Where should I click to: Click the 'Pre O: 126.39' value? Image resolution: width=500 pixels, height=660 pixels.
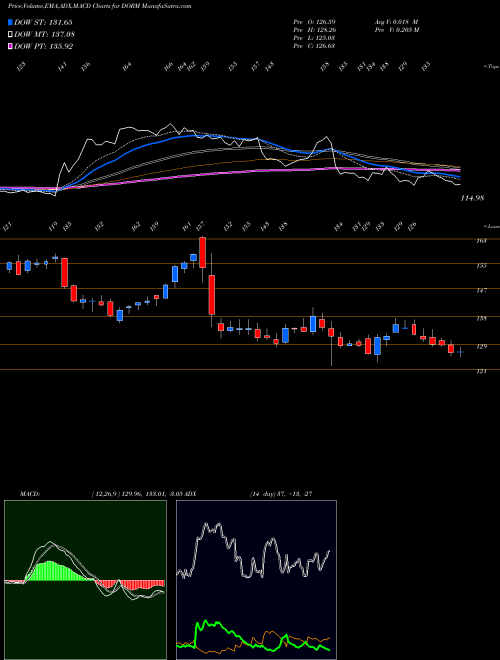pos(314,21)
